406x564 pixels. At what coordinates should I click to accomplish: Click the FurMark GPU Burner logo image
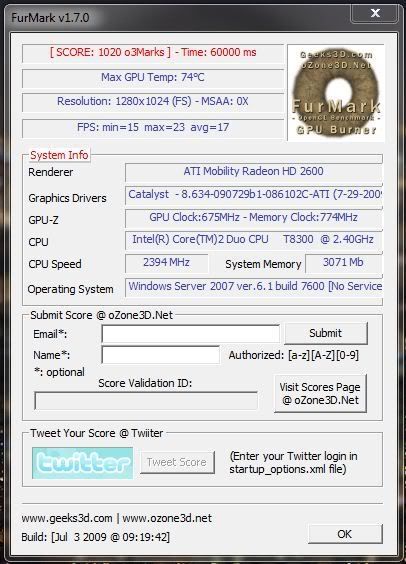coord(336,93)
